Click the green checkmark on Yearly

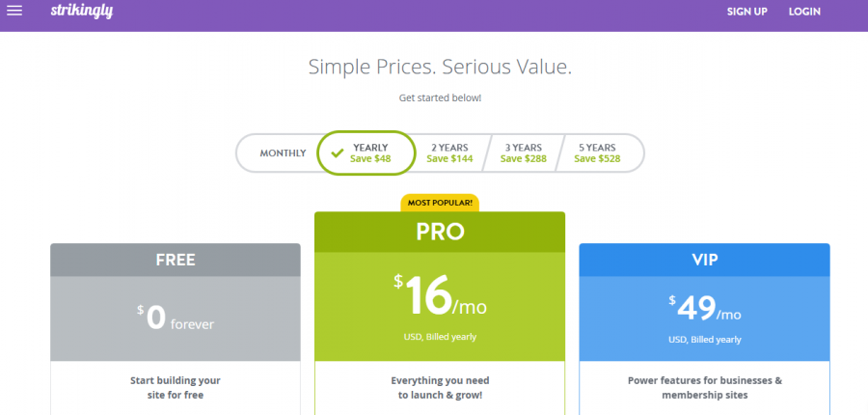[337, 152]
